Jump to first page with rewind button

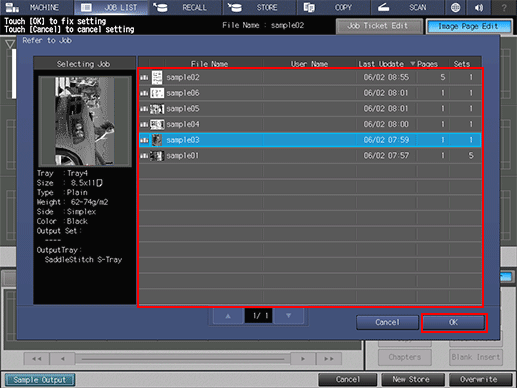point(37,359)
